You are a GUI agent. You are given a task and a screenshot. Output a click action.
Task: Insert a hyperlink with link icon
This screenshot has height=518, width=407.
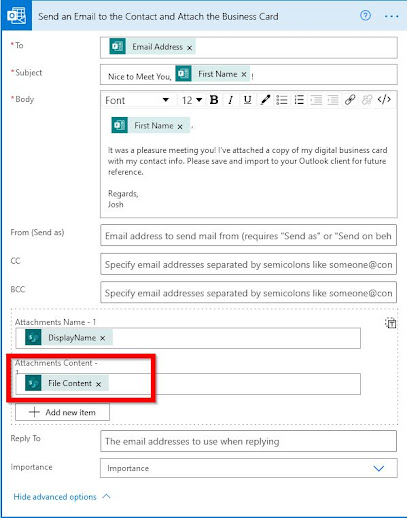tap(350, 100)
